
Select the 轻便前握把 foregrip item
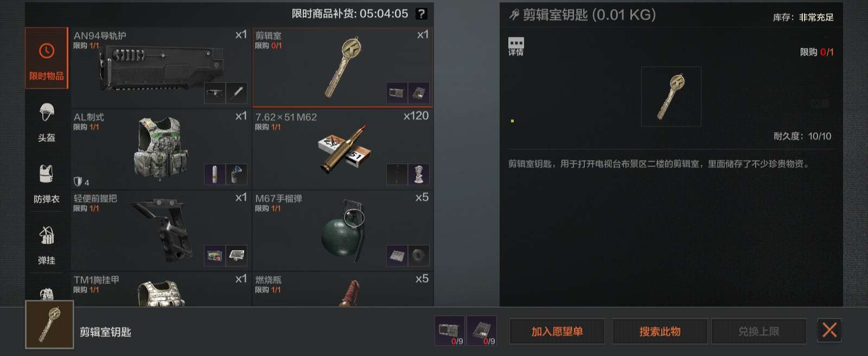point(161,230)
